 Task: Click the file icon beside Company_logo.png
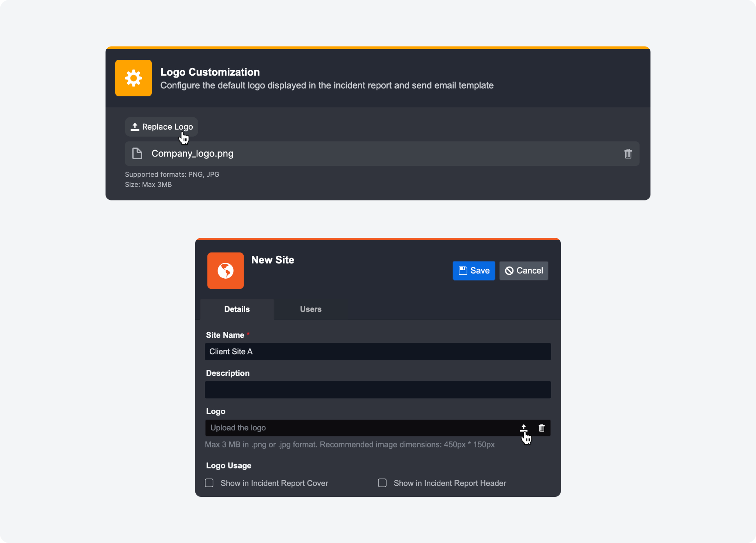pos(137,154)
